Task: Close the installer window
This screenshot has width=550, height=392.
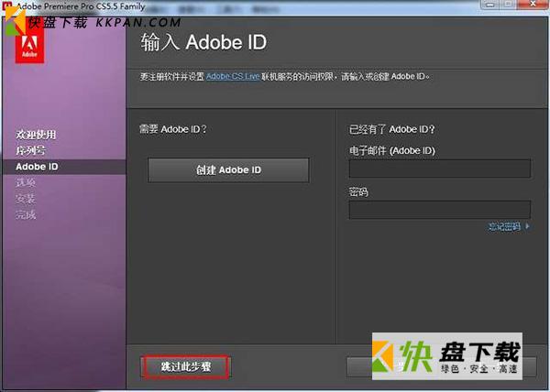Action: 533,5
